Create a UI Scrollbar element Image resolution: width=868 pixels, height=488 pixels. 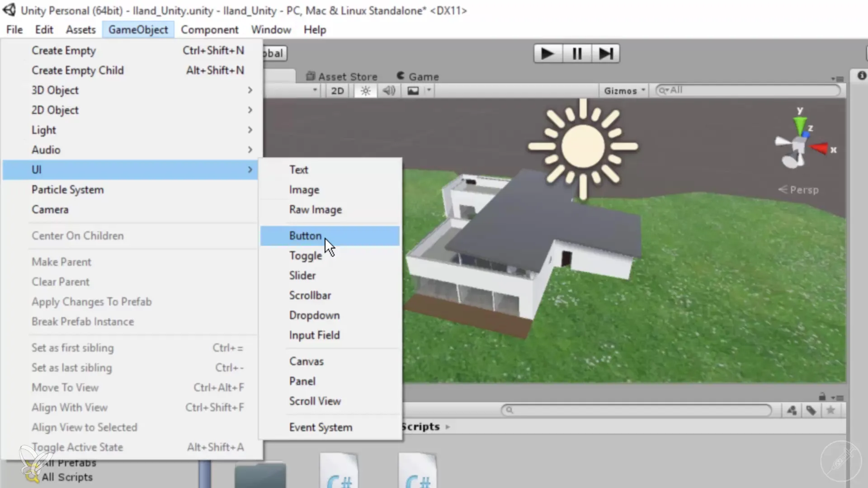tap(330, 296)
